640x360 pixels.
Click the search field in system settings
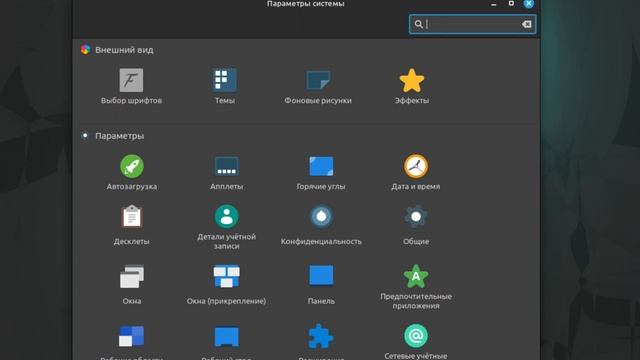472,24
